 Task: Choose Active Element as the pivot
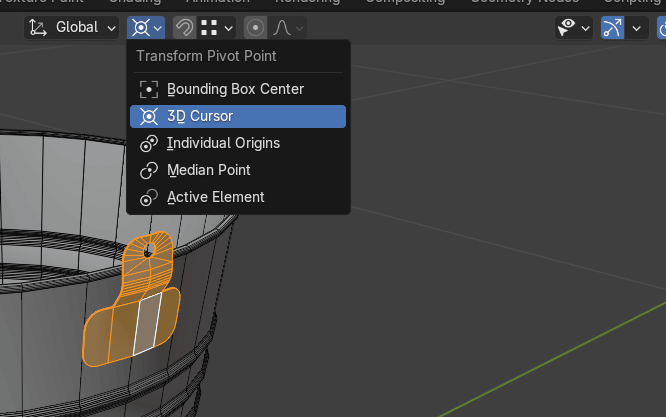click(x=236, y=197)
